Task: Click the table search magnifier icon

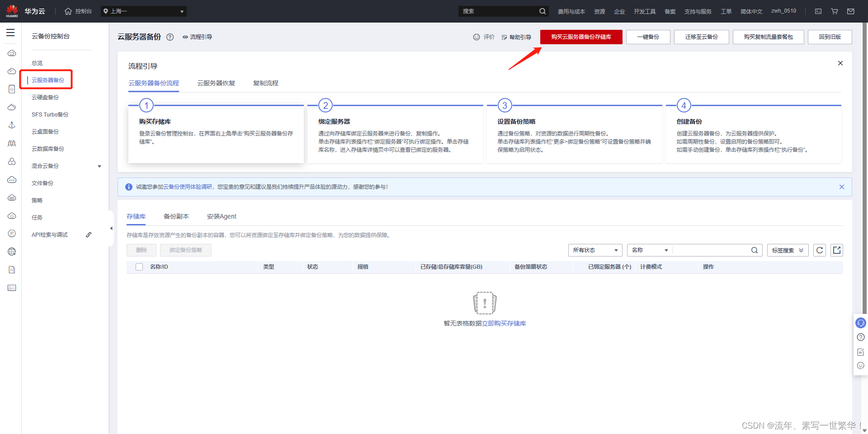Action: point(755,250)
